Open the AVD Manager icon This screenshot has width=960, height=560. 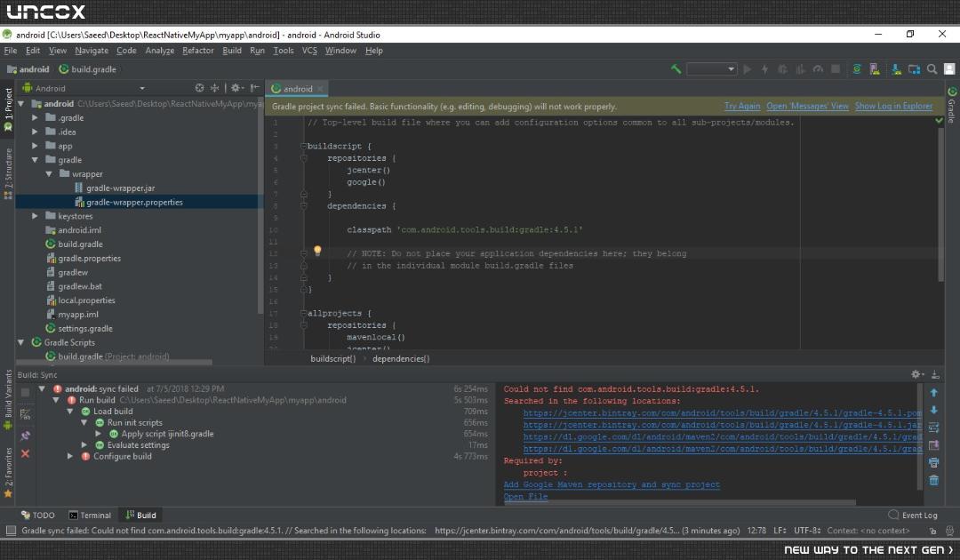coord(875,69)
